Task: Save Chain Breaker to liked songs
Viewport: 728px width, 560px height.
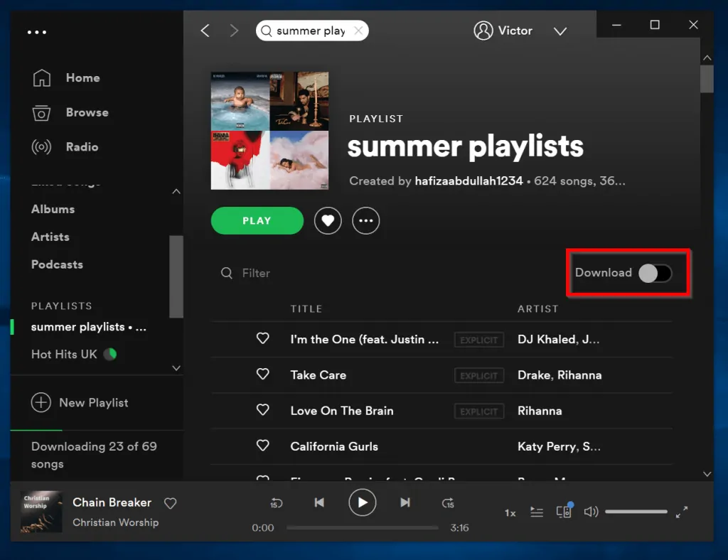Action: 171,503
